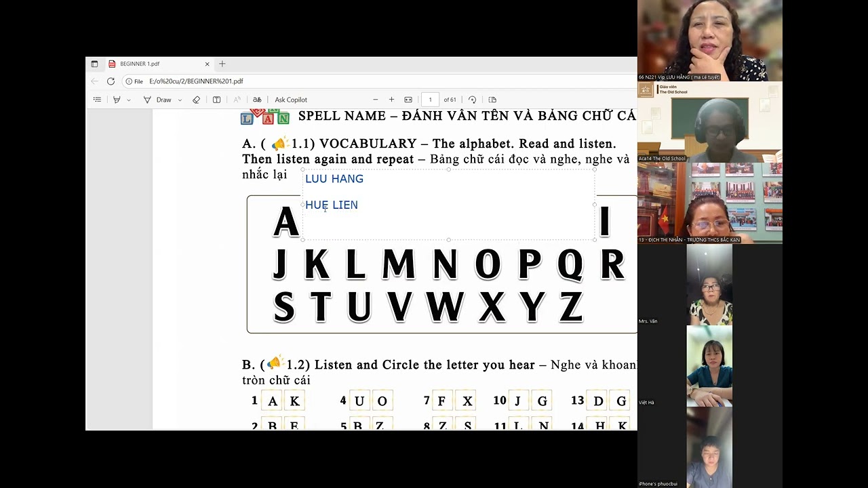Open the tab actions menu icon
This screenshot has width=868, height=488.
94,64
